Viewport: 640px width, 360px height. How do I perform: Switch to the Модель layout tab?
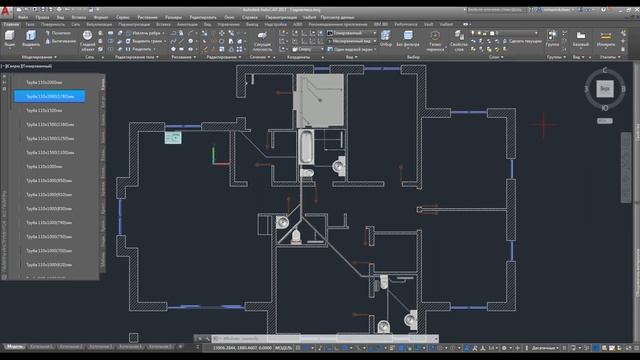(x=15, y=347)
